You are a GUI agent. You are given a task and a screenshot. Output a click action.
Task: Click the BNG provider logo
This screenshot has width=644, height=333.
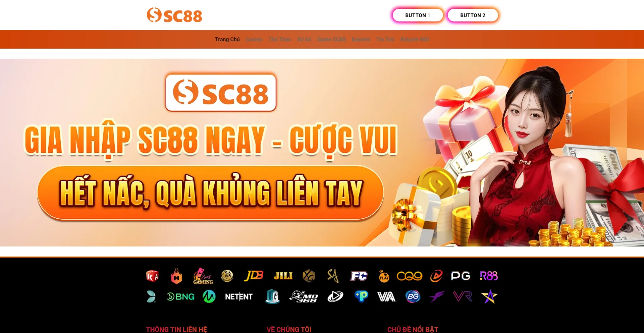181,296
